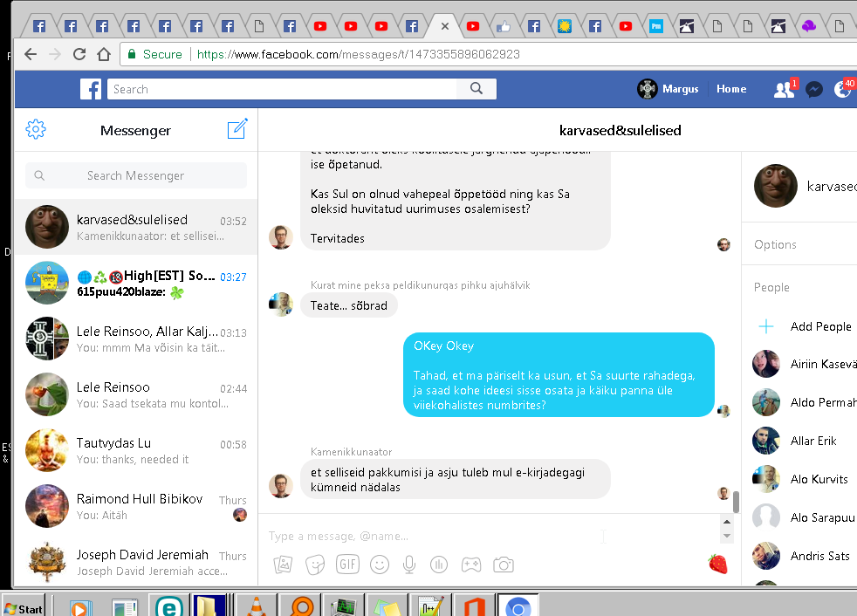
Task: Click the Secure lock indicator
Action: click(x=154, y=54)
